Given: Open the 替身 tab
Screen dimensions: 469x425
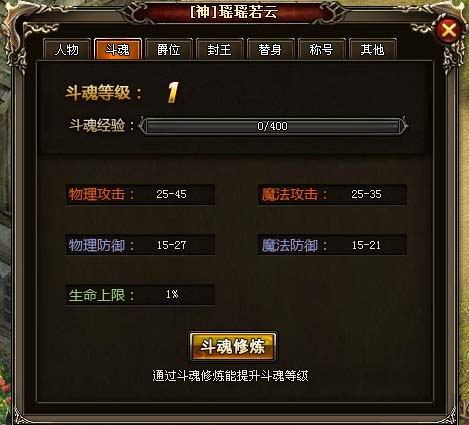Looking at the screenshot, I should point(270,50).
